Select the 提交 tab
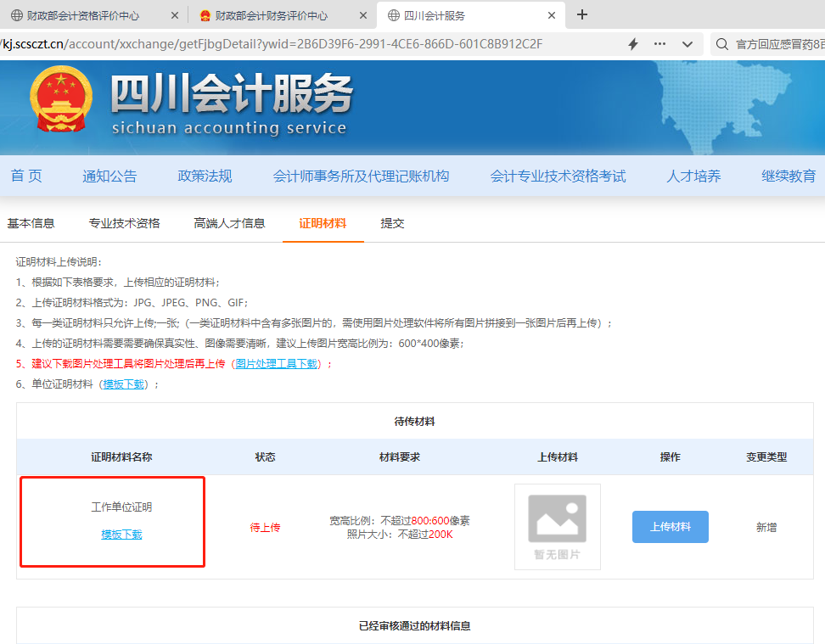825x644 pixels. 392,223
